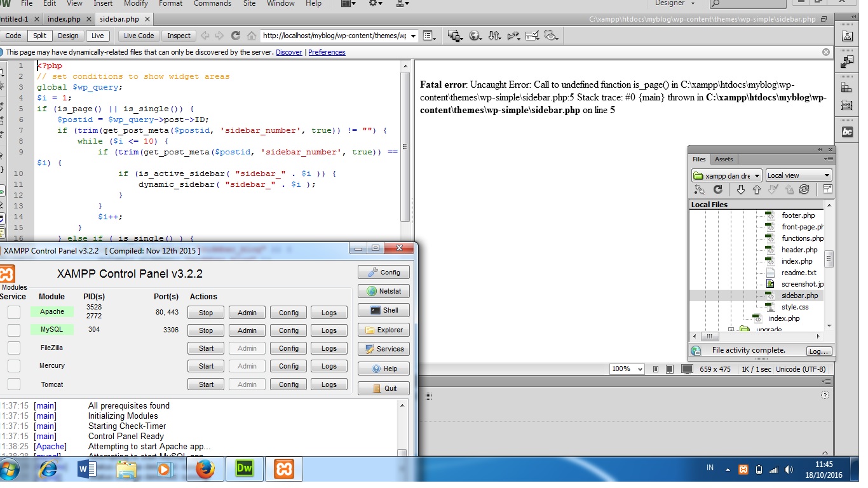Open the site dropdown showing xampp dan dre
The width and height of the screenshot is (868, 488).
click(726, 175)
